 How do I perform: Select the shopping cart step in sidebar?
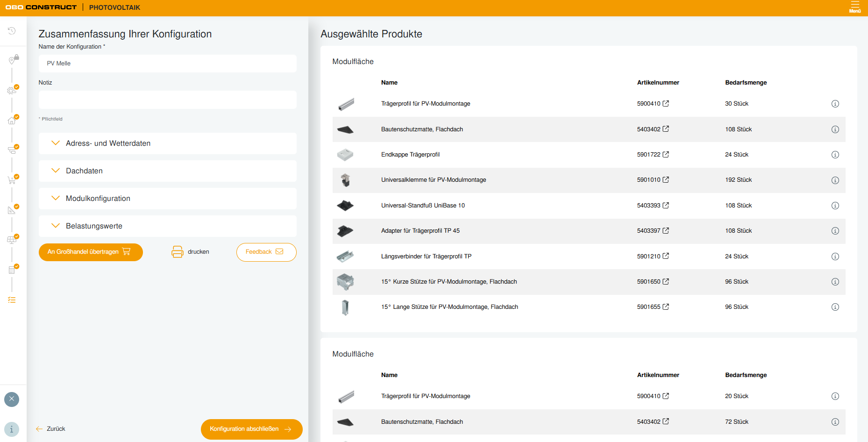click(x=13, y=179)
